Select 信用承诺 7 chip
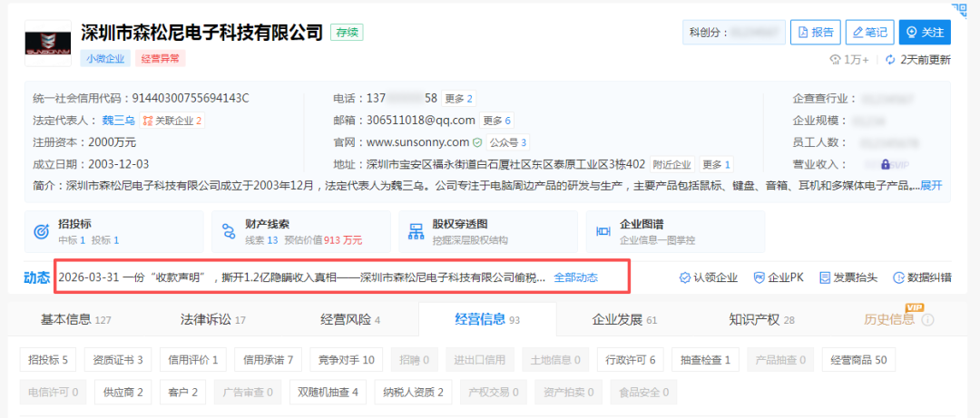 (x=268, y=360)
